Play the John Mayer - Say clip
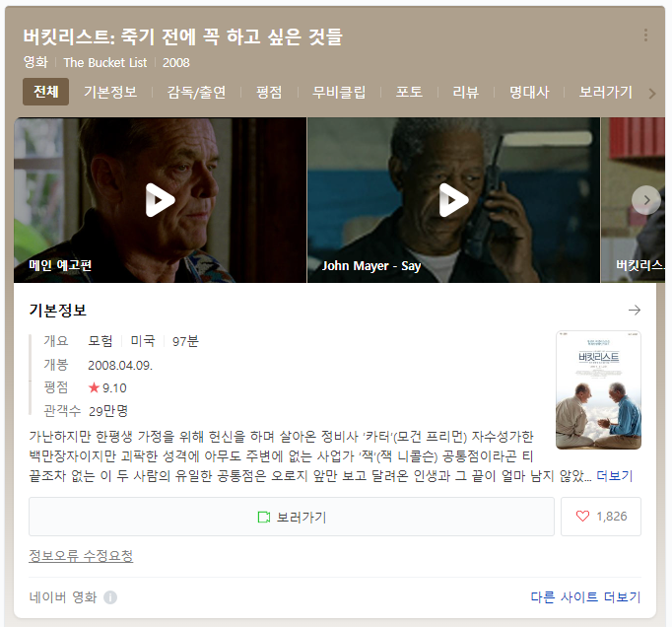 tap(453, 200)
